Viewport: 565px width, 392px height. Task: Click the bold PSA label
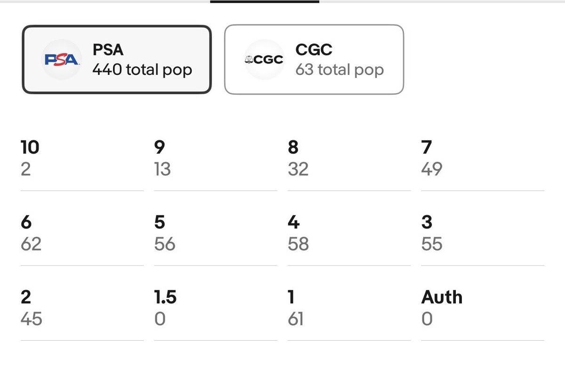tap(109, 49)
